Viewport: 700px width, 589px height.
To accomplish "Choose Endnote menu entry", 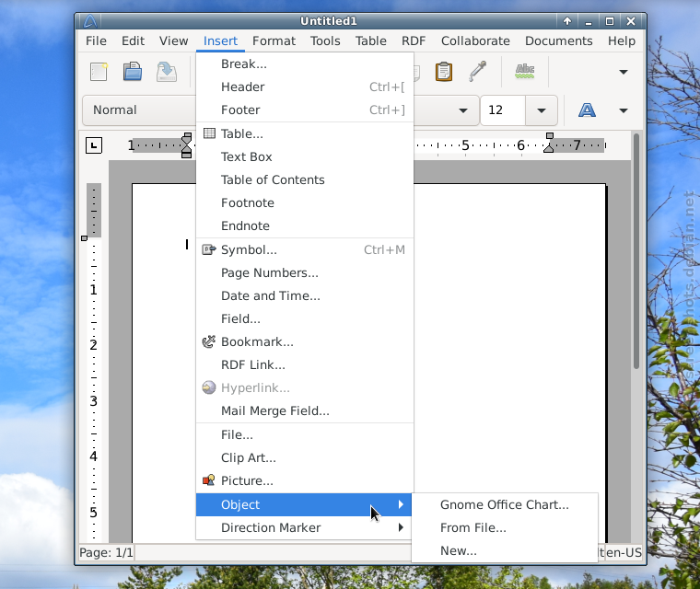I will point(305,225).
